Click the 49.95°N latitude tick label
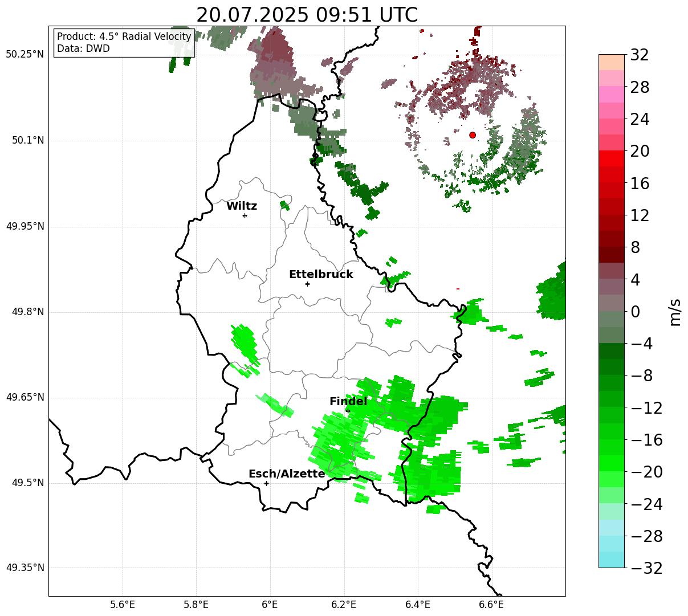Image resolution: width=688 pixels, height=616 pixels. [25, 226]
